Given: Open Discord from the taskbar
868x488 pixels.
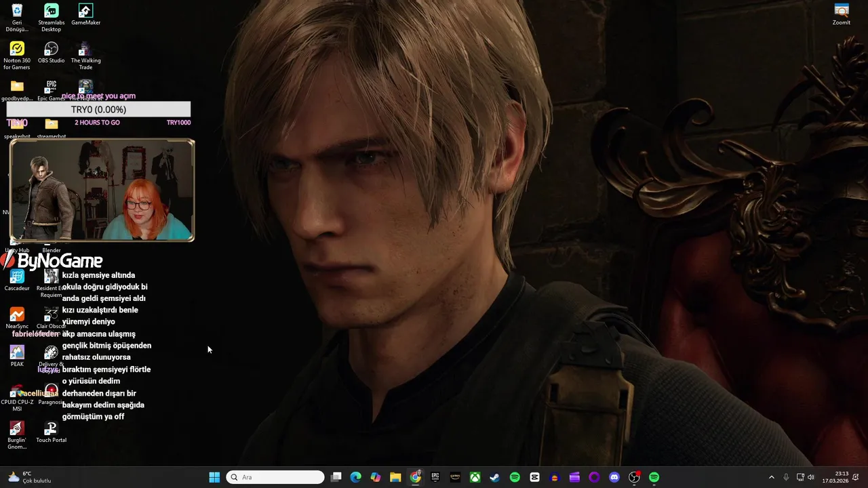Looking at the screenshot, I should (x=614, y=477).
